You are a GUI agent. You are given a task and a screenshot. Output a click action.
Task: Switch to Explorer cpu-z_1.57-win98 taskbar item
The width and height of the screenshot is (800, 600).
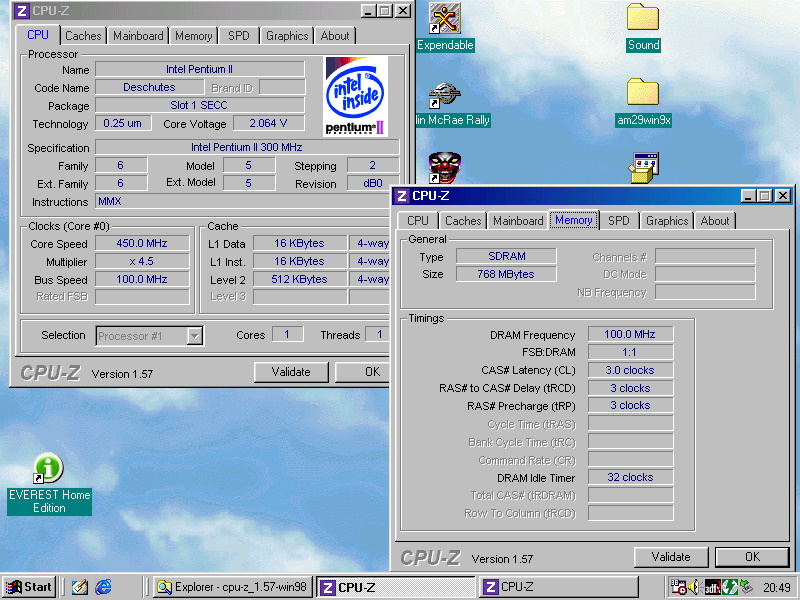click(x=232, y=587)
